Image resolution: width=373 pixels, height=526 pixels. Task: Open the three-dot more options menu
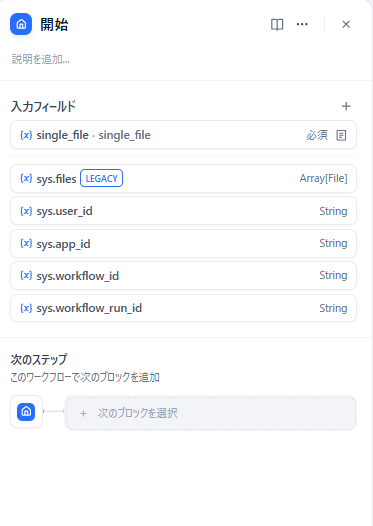(x=302, y=24)
